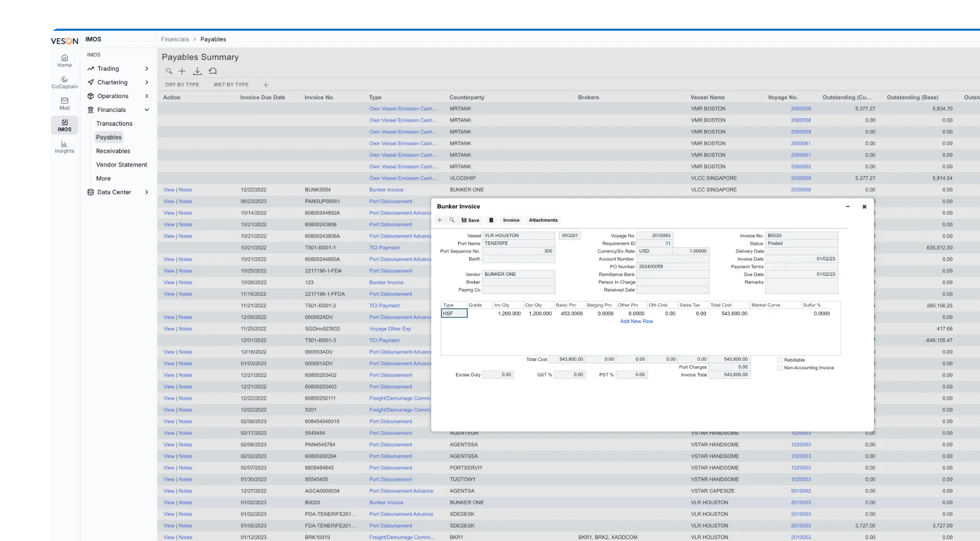
Task: Click the search icon under Payables Summary
Action: [x=169, y=71]
